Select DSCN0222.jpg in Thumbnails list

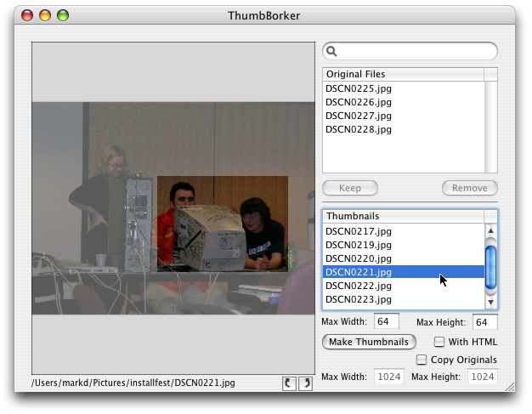coord(404,286)
